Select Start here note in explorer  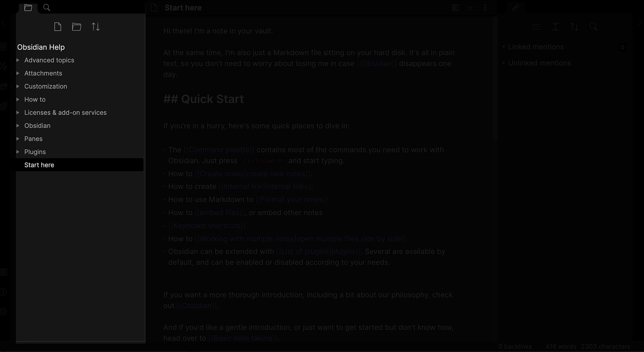pyautogui.click(x=39, y=165)
